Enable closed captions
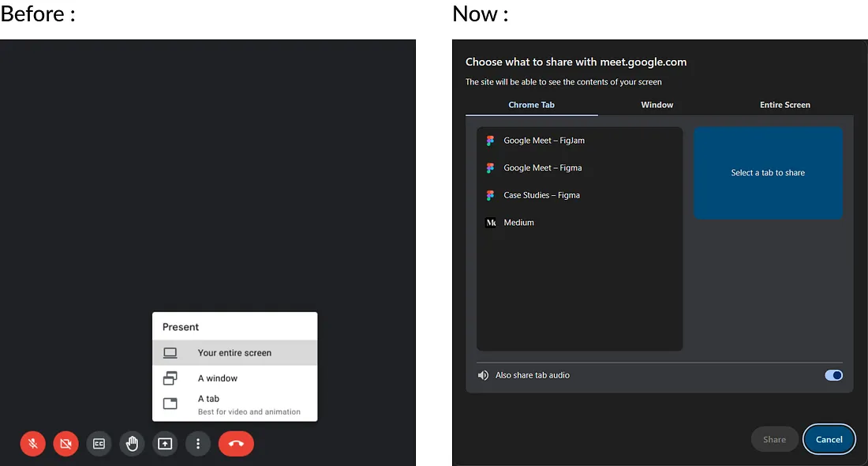Screen dimensions: 868x466 [x=99, y=443]
